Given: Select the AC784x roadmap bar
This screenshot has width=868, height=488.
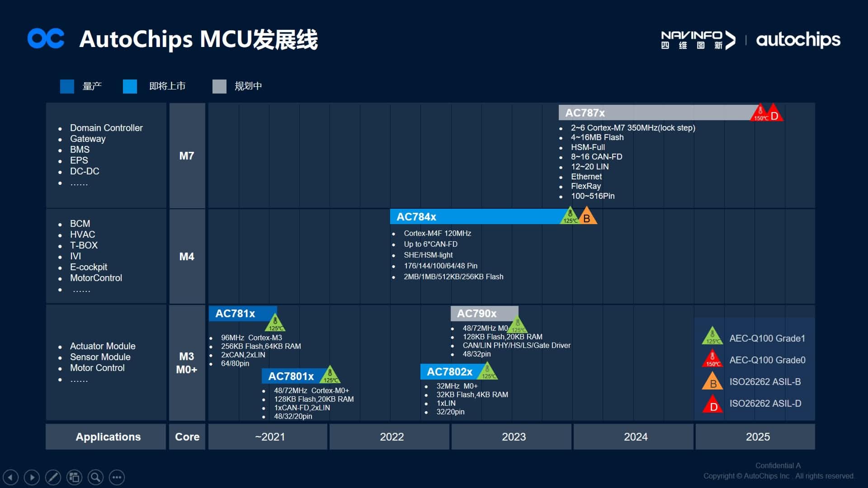Looking at the screenshot, I should (475, 217).
